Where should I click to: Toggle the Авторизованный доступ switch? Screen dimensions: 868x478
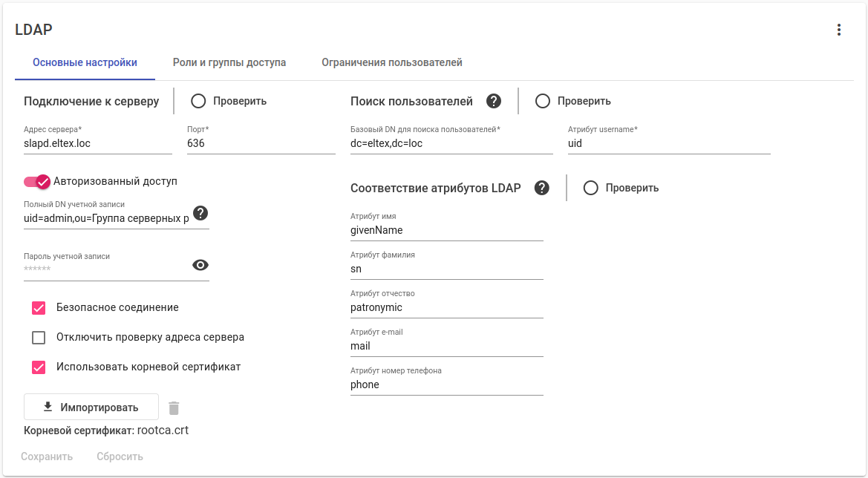coord(36,181)
